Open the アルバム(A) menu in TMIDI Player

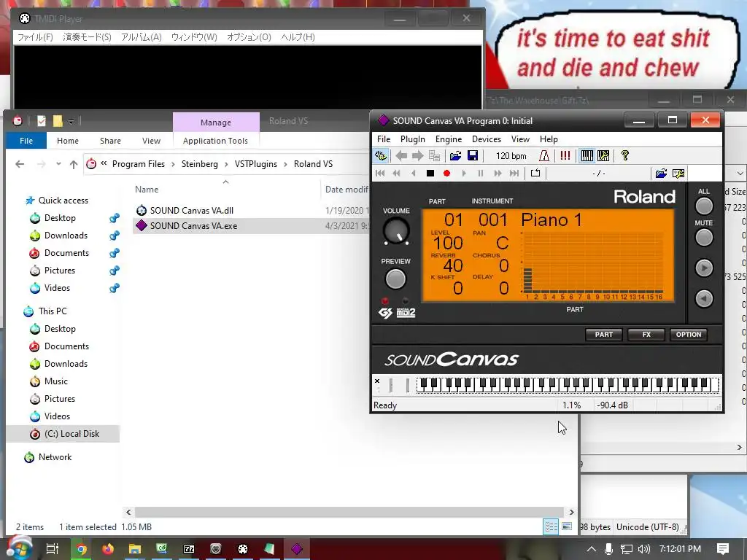141,37
